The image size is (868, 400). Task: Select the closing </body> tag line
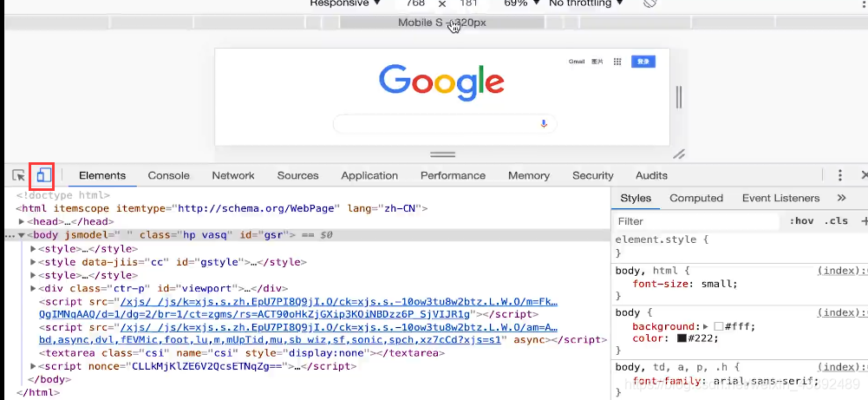(x=49, y=379)
